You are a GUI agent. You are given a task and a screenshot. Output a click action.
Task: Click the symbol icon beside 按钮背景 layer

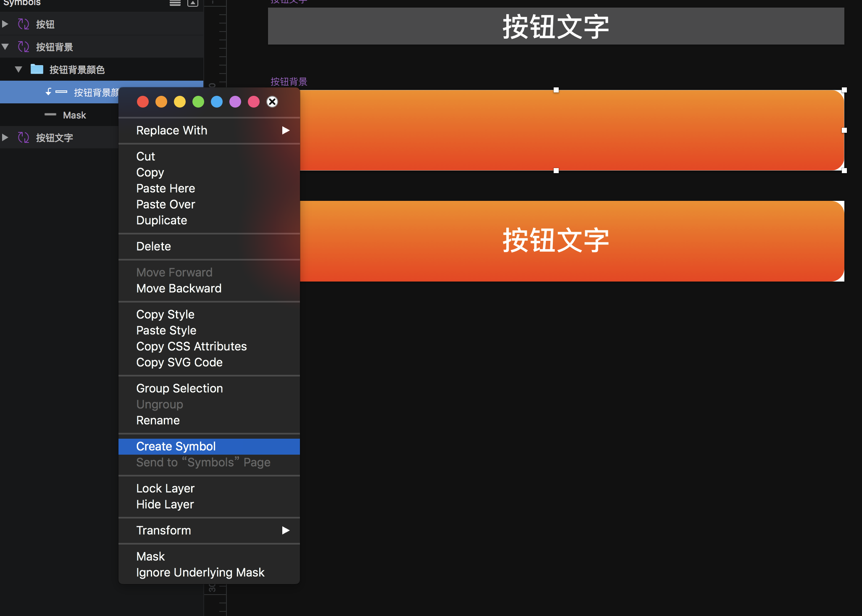(x=24, y=47)
